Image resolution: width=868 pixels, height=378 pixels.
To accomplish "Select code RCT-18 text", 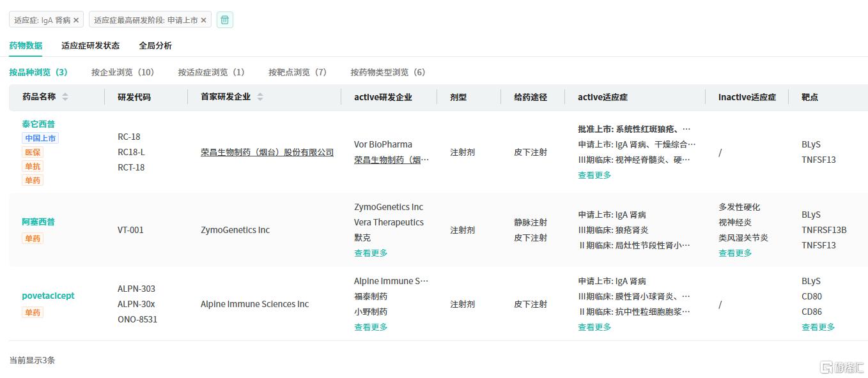I will coord(131,167).
